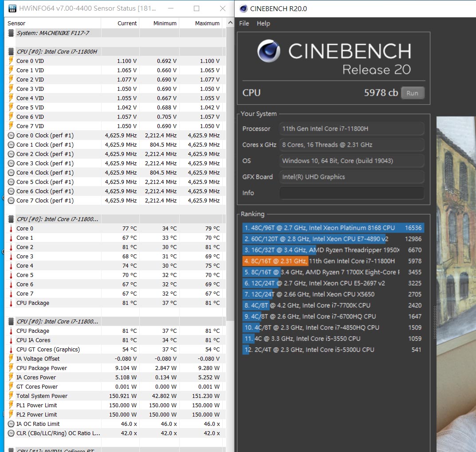Image resolution: width=476 pixels, height=452 pixels.
Task: Click the 5978 cb CPU score value
Action: pos(381,93)
